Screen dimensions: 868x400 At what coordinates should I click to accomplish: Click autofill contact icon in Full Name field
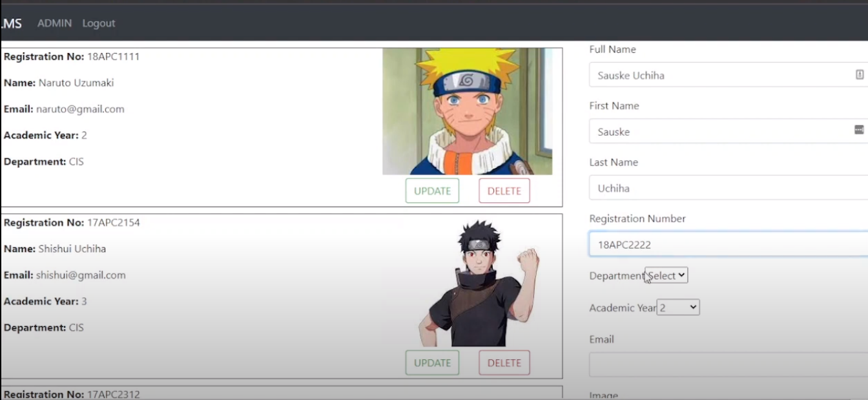860,74
